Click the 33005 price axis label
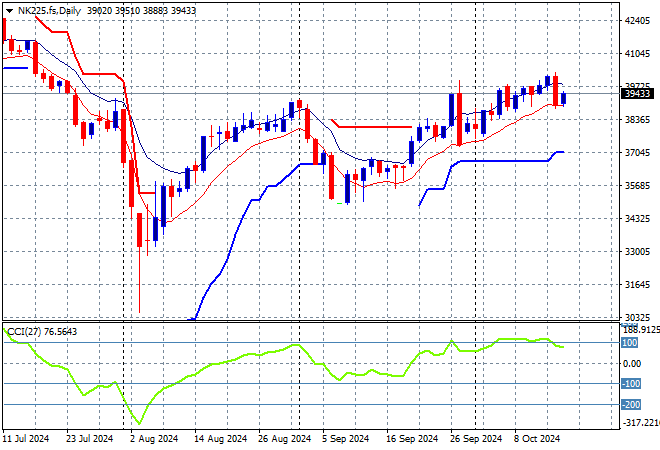 tap(637, 251)
